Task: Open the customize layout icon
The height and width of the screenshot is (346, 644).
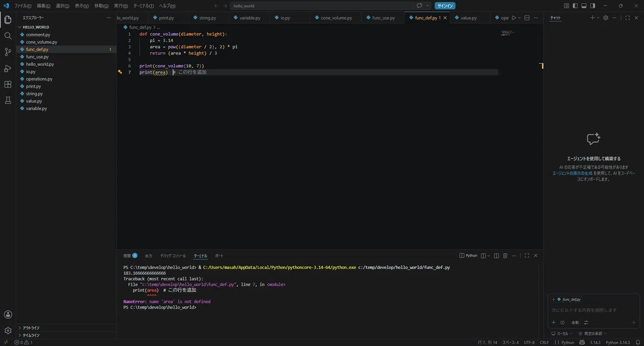Action: 567,6
